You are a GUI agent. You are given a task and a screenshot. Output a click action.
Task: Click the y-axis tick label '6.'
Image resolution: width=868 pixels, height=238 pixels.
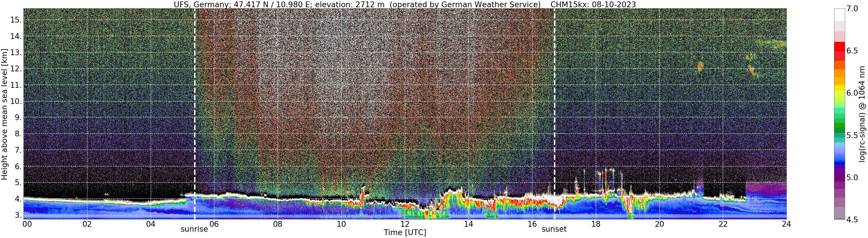[18, 167]
